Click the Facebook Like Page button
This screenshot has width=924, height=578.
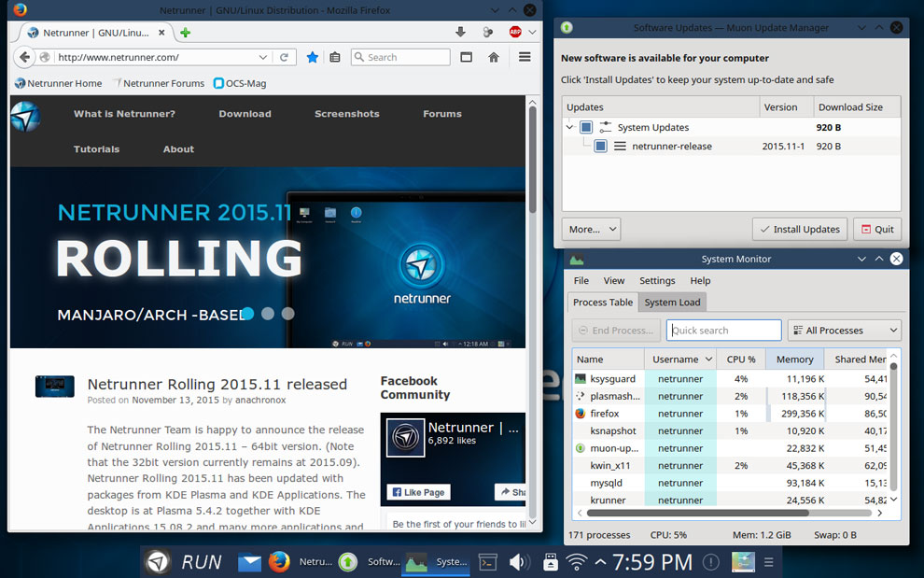pos(418,492)
